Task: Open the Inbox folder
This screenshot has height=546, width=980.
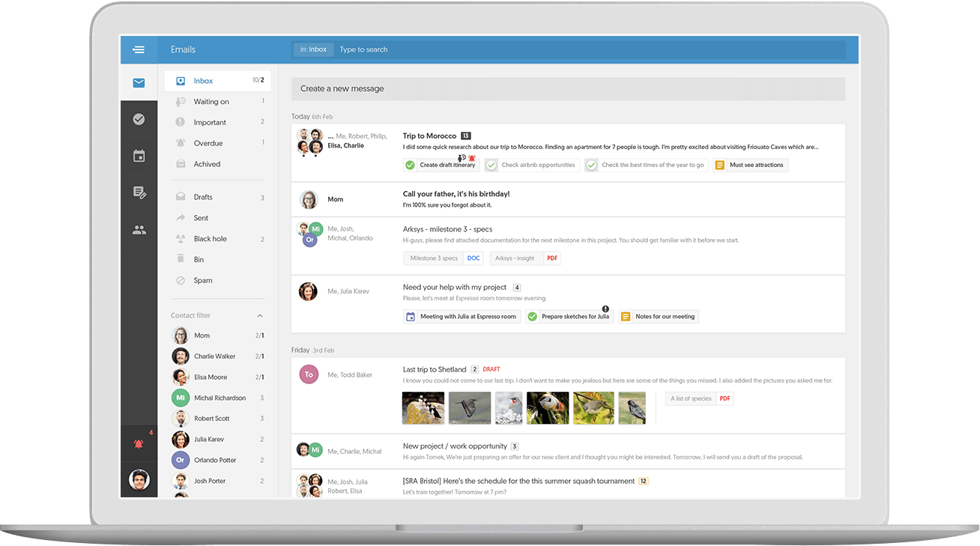Action: [x=217, y=81]
